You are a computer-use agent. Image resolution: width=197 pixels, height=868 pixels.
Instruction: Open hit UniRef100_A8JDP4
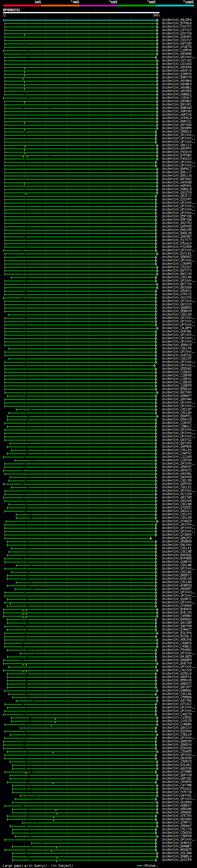coord(176,20)
